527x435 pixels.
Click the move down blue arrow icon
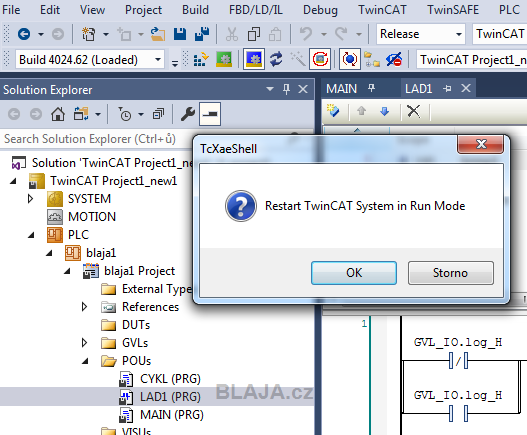click(x=384, y=111)
